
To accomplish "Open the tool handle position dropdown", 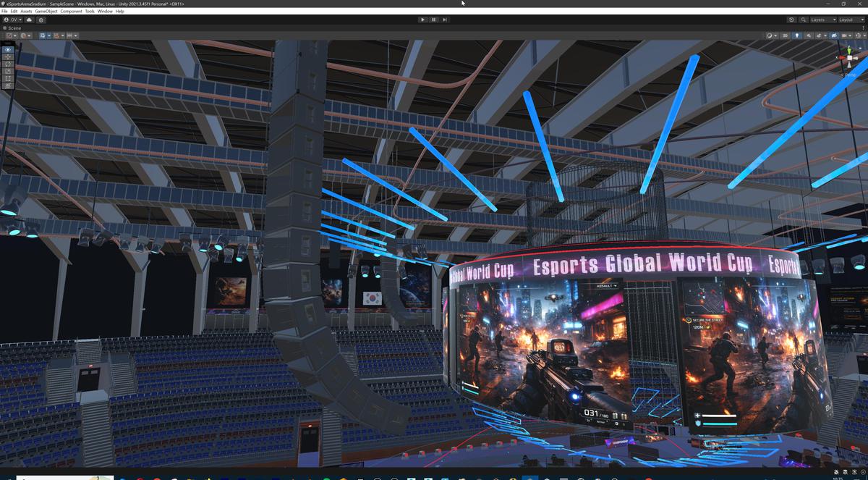I will (x=12, y=35).
